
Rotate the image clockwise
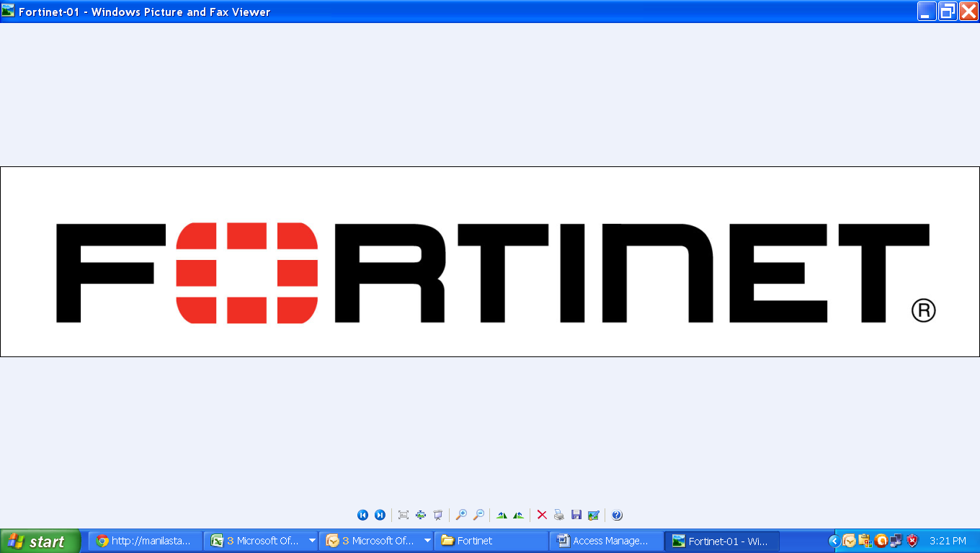pos(502,515)
